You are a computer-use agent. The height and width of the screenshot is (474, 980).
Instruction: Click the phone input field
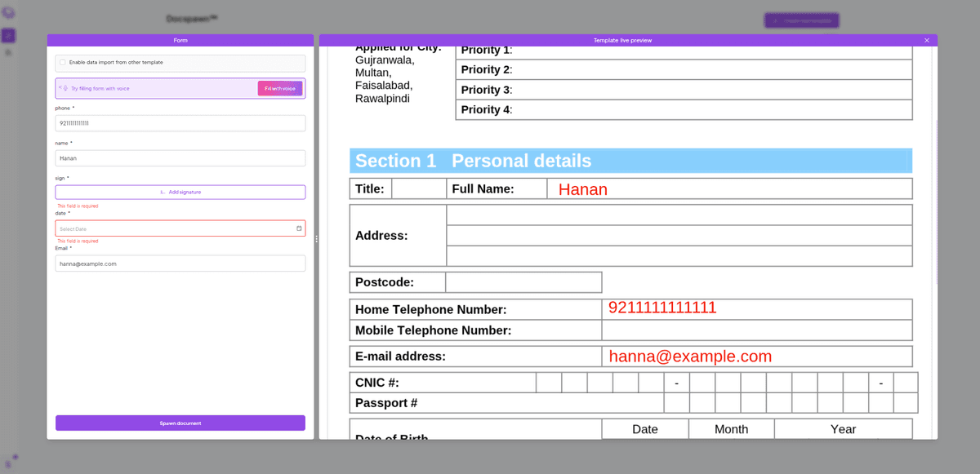[180, 122]
